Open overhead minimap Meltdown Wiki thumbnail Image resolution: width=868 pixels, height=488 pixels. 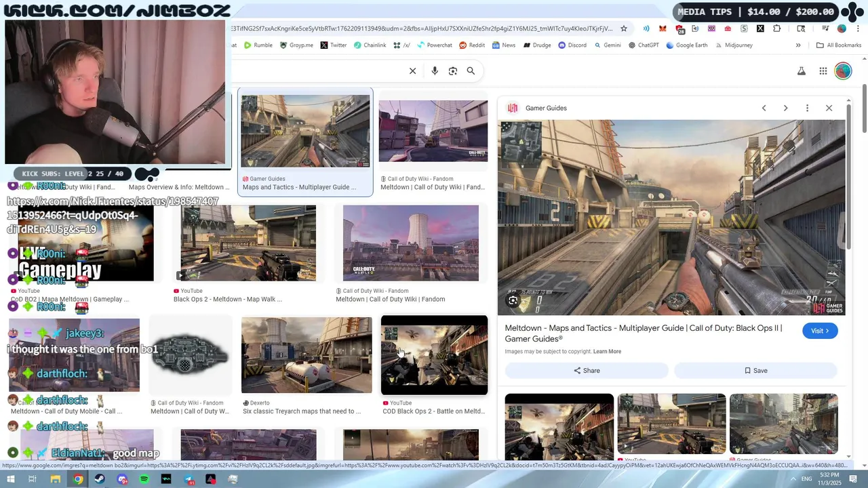(x=190, y=355)
